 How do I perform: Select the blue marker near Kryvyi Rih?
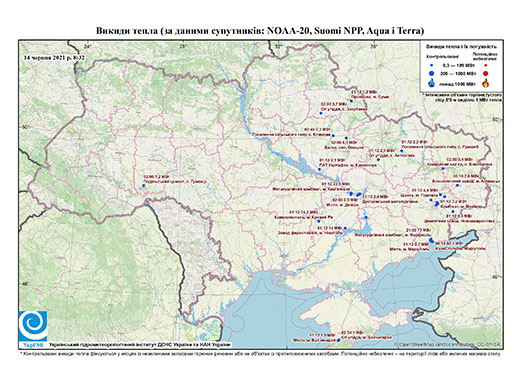pos(319,221)
